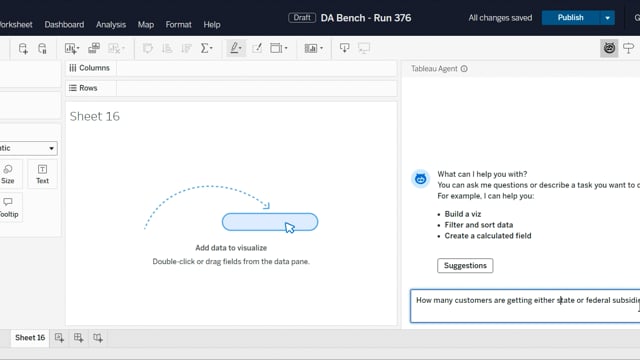Click the Swap Rows and Columns icon
The image size is (640, 360).
coord(148,49)
